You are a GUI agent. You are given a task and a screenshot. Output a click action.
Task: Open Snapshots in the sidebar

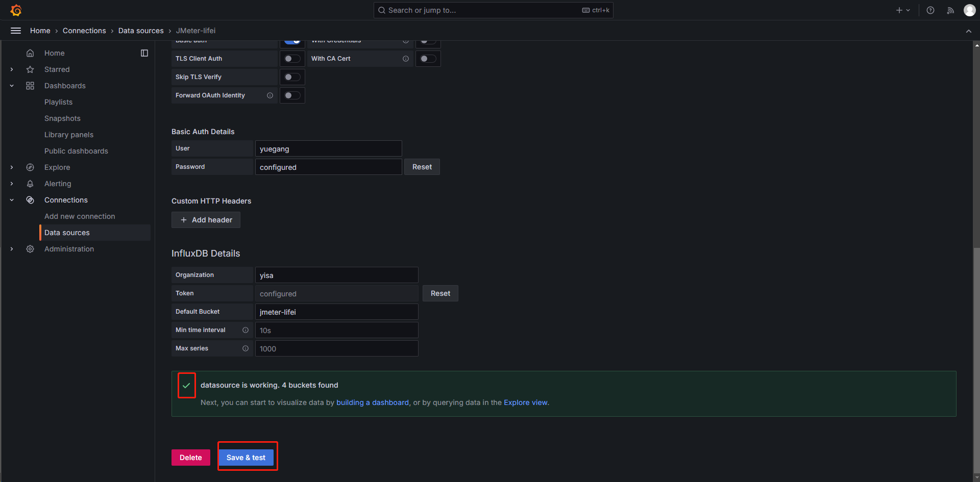62,118
